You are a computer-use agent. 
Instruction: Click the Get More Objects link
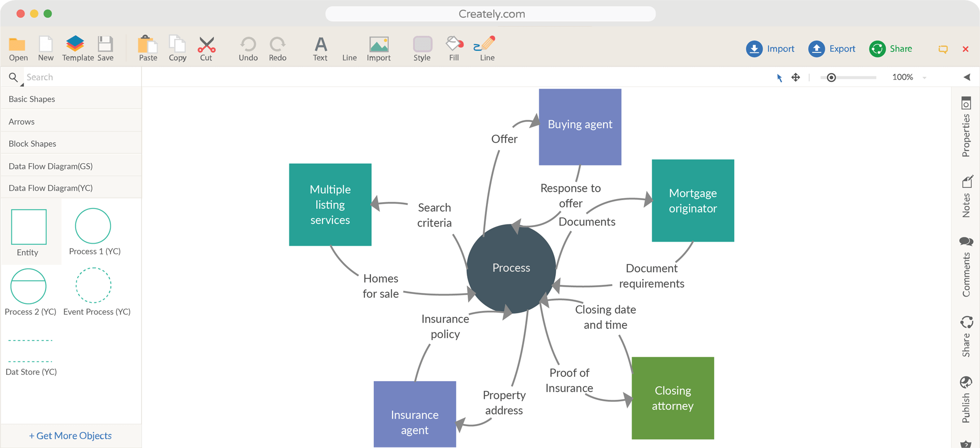[71, 436]
